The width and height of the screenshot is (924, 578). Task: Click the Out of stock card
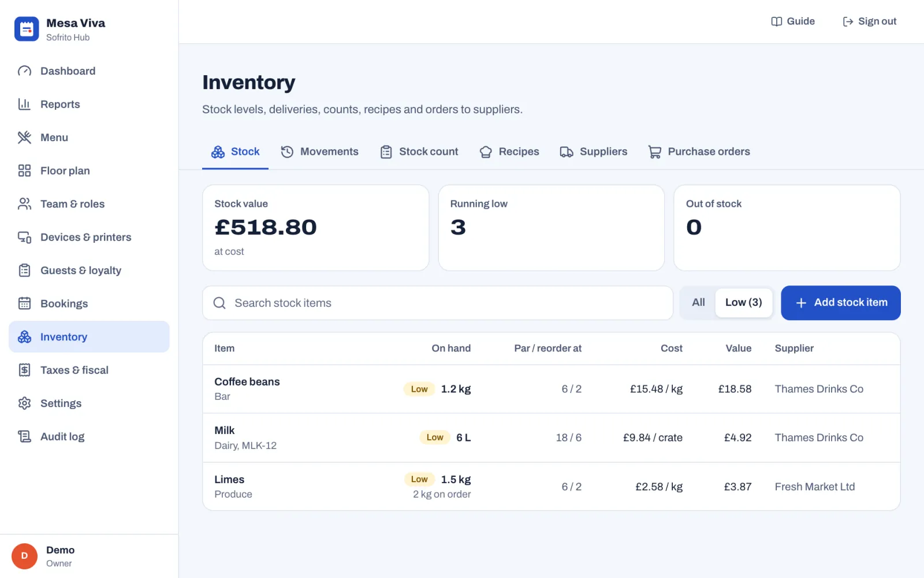click(787, 228)
